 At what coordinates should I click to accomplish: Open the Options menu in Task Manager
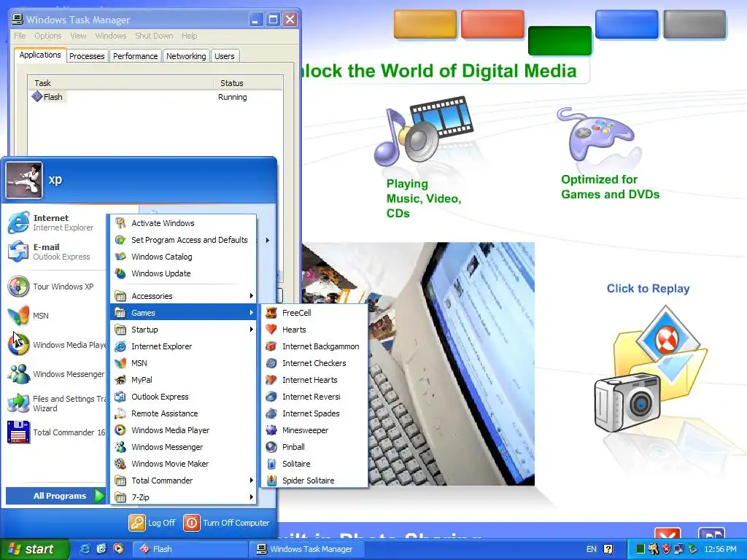[47, 36]
